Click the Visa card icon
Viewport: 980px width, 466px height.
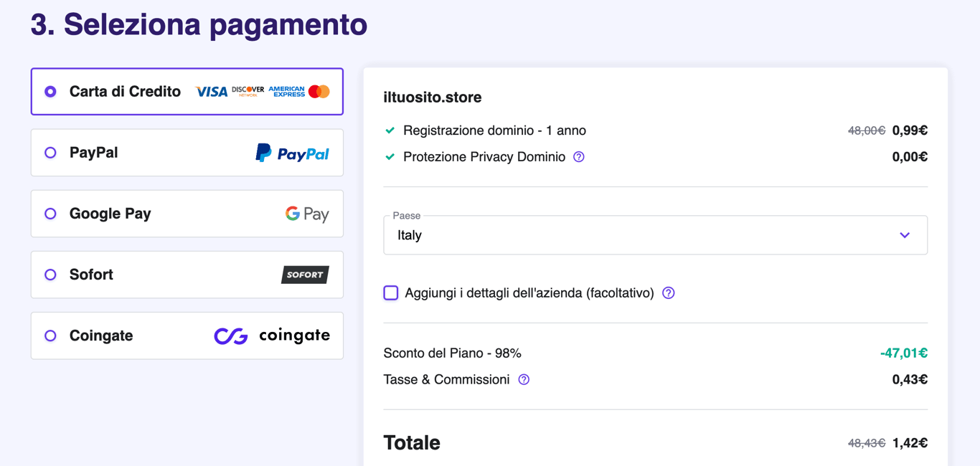click(x=210, y=91)
